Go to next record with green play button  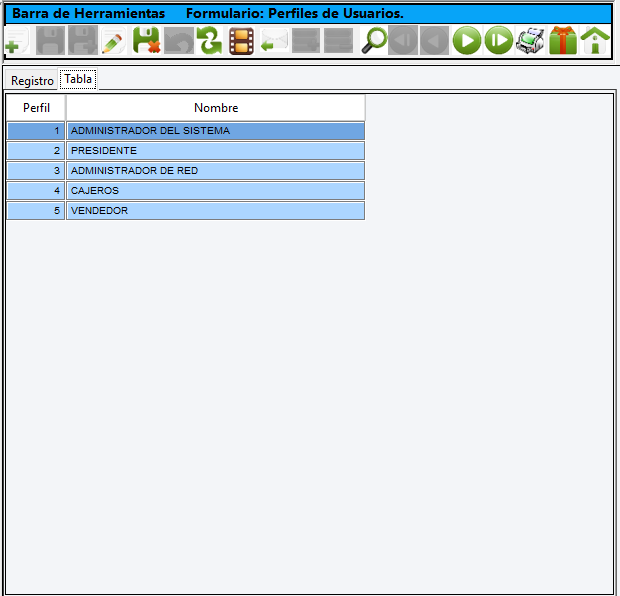pyautogui.click(x=467, y=40)
